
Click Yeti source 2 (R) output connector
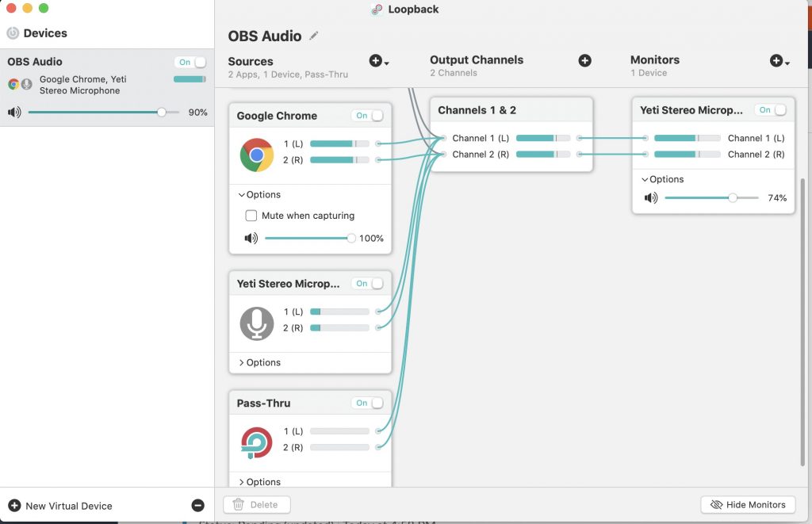[378, 327]
